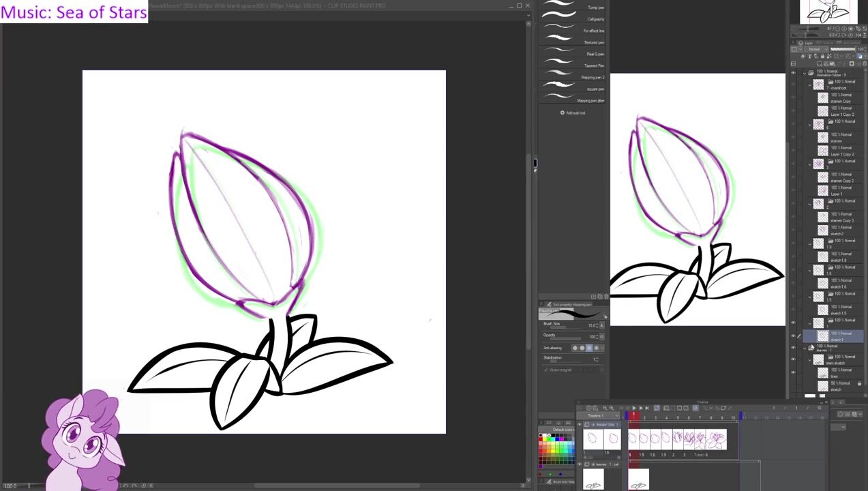The image size is (868, 491).
Task: Select the Calligraphy pen sub tool
Action: point(573,19)
